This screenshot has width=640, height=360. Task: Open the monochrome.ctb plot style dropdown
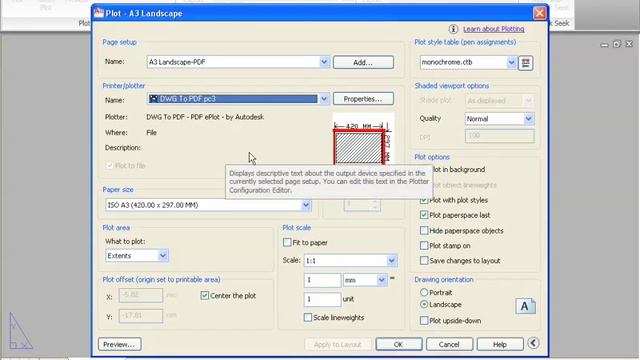click(511, 62)
